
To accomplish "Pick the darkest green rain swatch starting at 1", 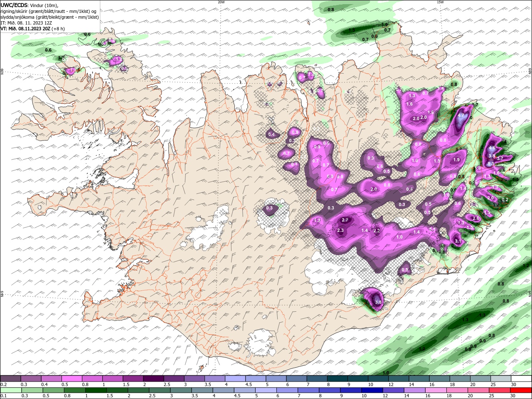I will 96,390.
